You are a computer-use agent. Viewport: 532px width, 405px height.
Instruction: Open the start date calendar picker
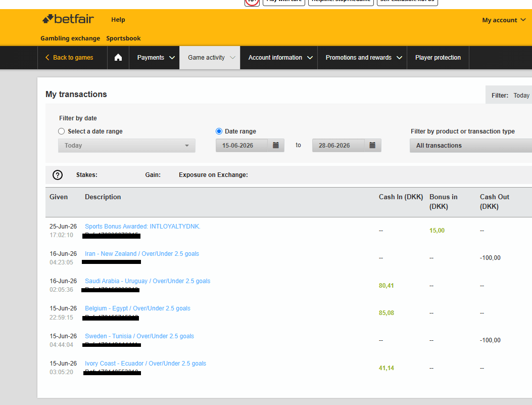point(276,145)
